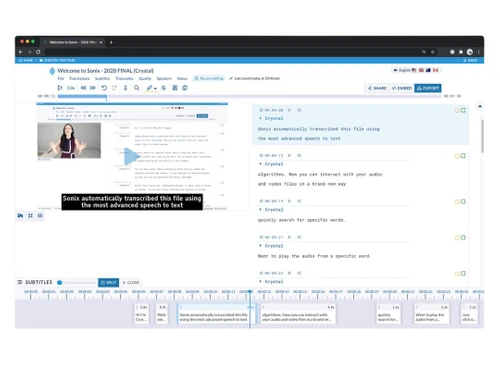The width and height of the screenshot is (500, 375).
Task: Click the play icon in the editor toolbar
Action: click(60, 88)
